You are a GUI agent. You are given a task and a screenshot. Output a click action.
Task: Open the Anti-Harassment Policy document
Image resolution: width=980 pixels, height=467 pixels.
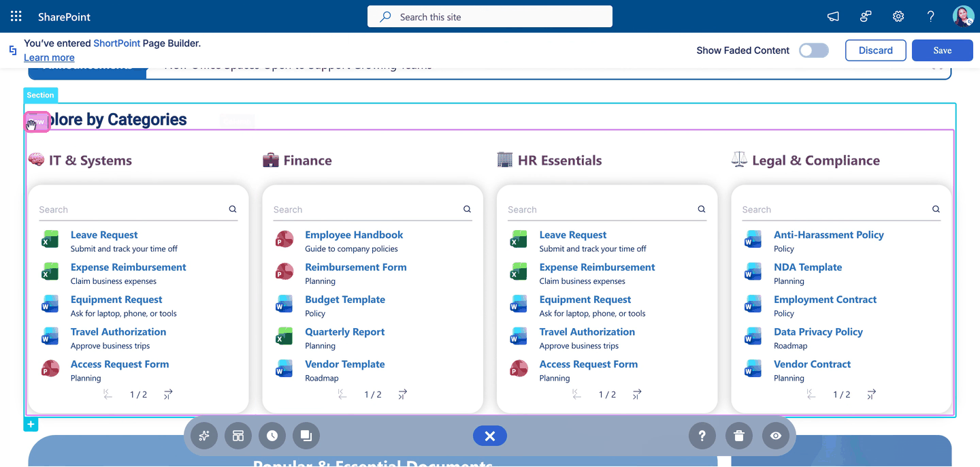click(x=829, y=235)
